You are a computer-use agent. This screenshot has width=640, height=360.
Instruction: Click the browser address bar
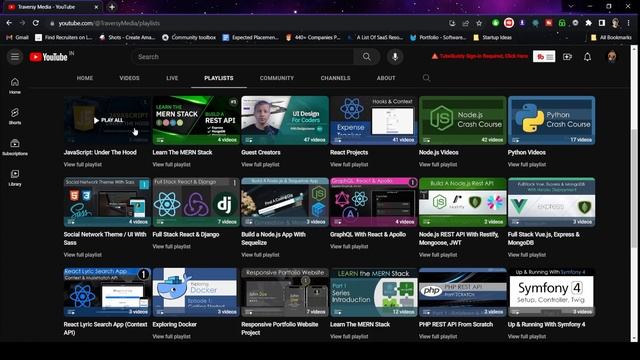pos(245,23)
